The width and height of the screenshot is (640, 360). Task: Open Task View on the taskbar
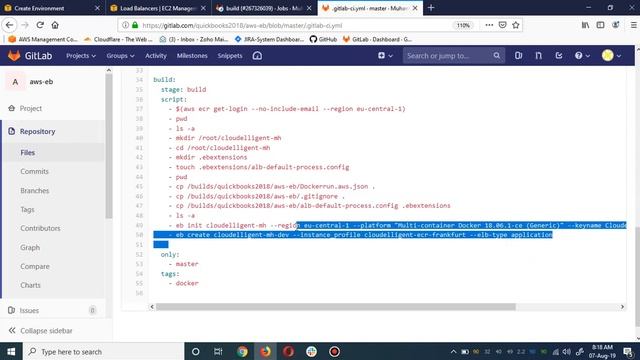click(218, 351)
